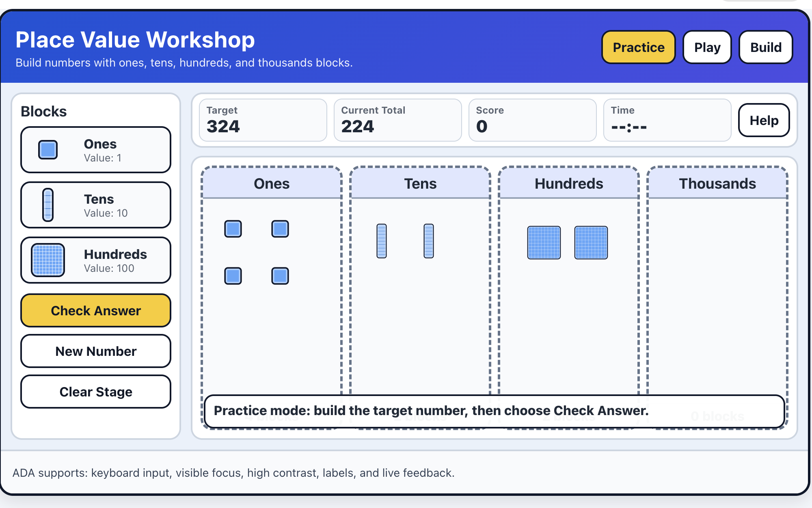This screenshot has height=508, width=812.
Task: Generate a New Number
Action: click(96, 351)
